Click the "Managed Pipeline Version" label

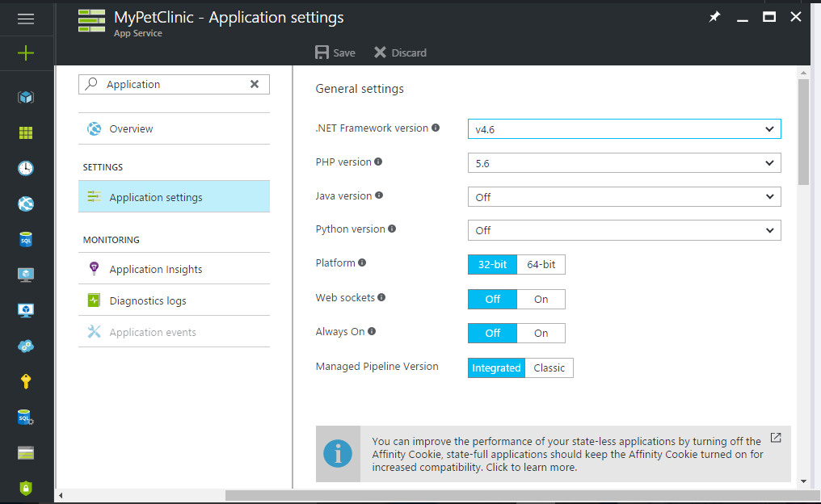click(377, 367)
